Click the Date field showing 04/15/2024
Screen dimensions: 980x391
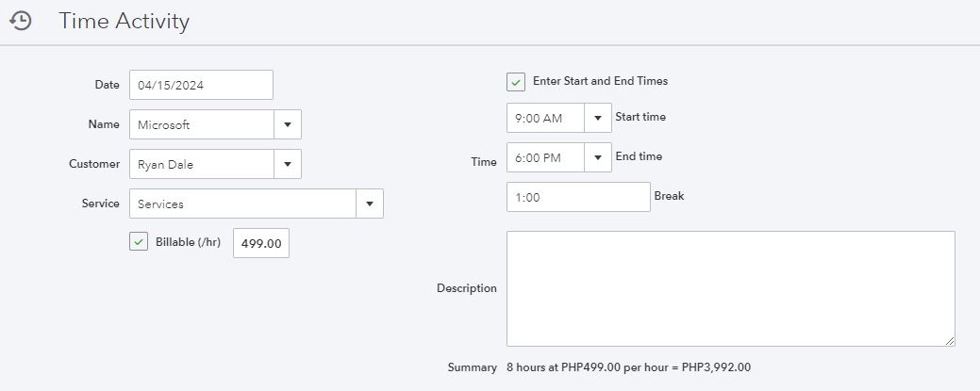pos(201,85)
